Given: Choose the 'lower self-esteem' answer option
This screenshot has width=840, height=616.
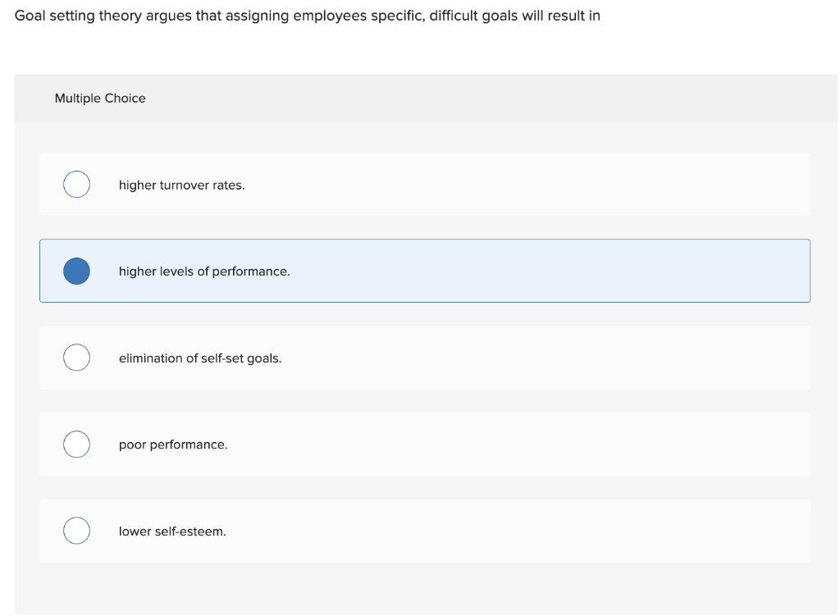Looking at the screenshot, I should point(425,531).
